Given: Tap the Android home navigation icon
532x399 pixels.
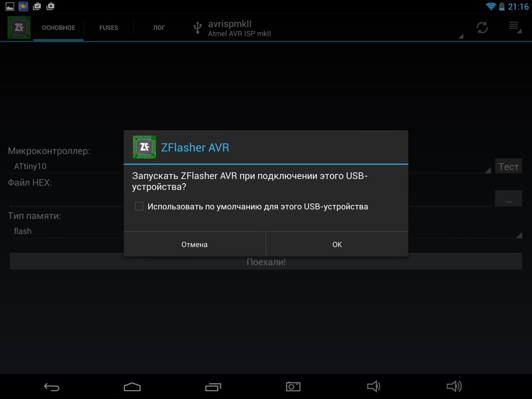Looking at the screenshot, I should point(132,387).
